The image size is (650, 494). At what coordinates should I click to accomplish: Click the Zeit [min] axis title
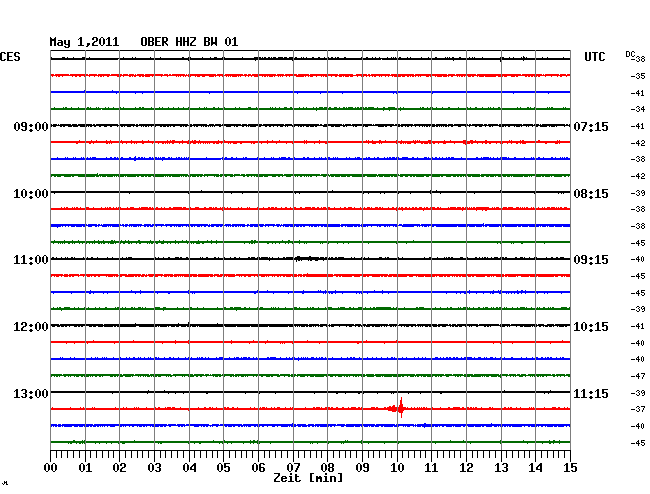click(308, 478)
